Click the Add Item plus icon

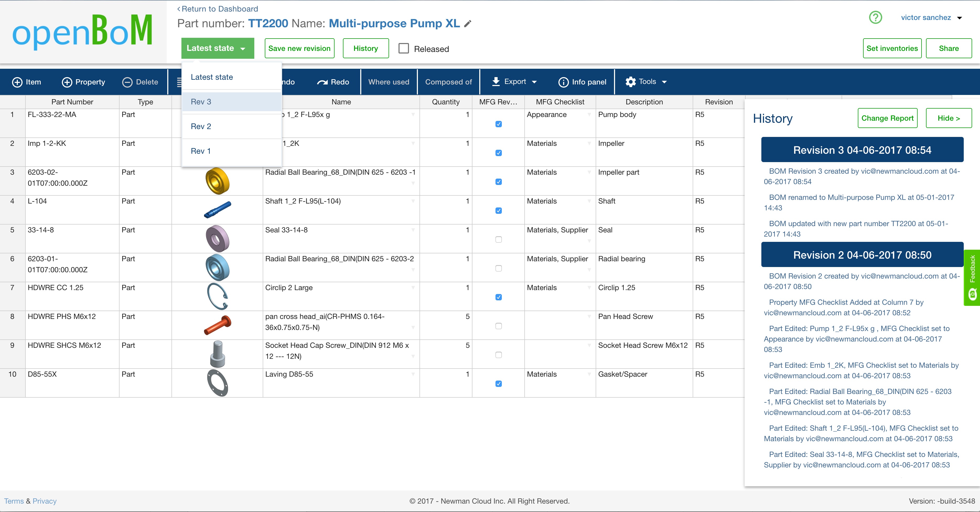[17, 82]
